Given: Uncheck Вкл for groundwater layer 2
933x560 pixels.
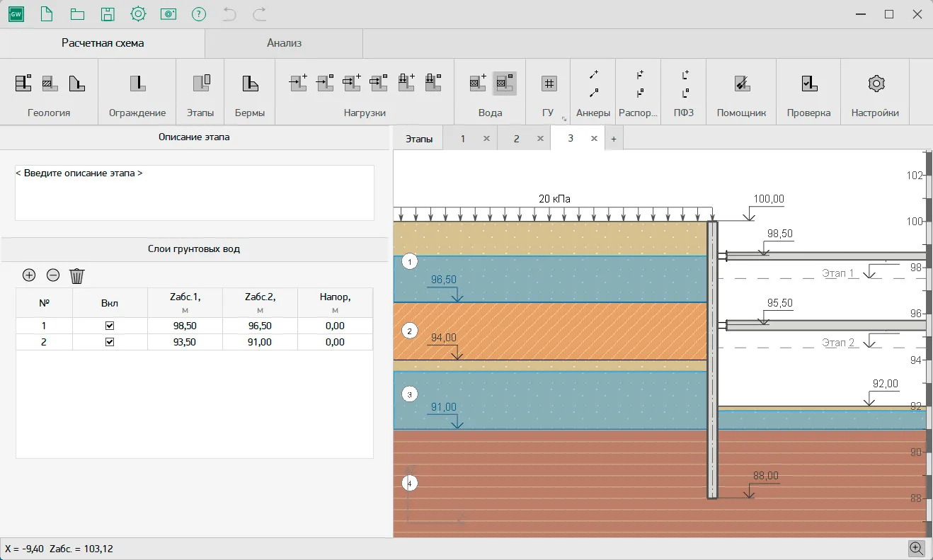Looking at the screenshot, I should click(x=109, y=342).
